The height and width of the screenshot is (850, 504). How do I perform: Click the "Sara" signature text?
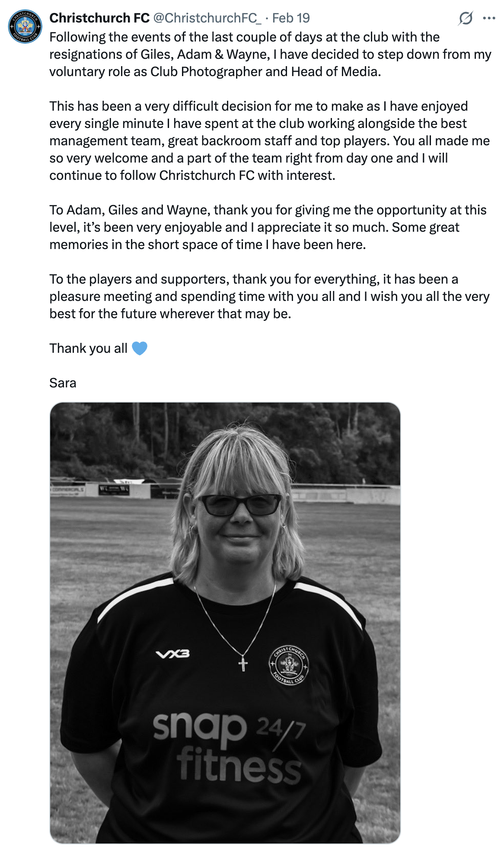pyautogui.click(x=63, y=383)
